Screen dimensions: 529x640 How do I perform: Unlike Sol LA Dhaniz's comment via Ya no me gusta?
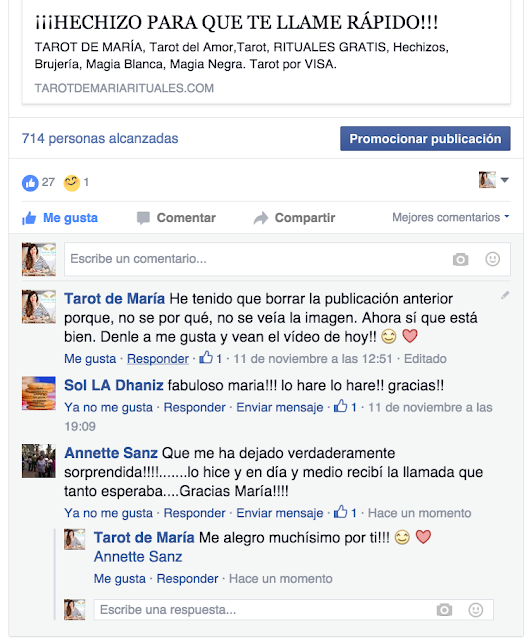point(108,407)
